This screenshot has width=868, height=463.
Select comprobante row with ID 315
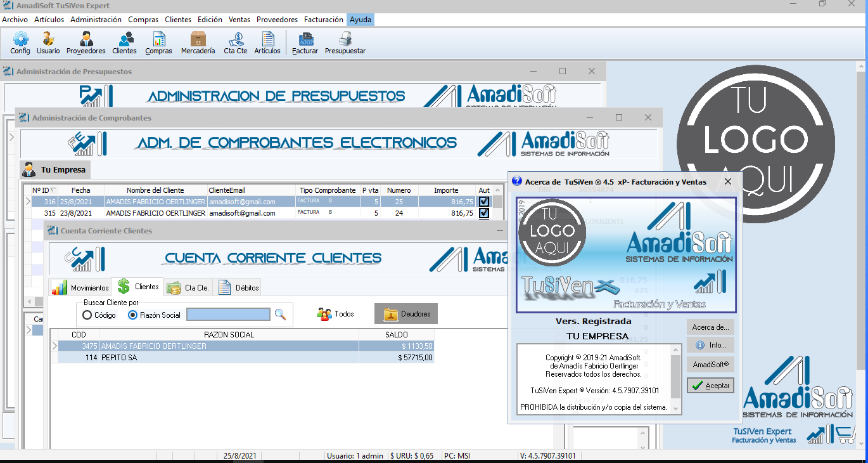coord(262,213)
